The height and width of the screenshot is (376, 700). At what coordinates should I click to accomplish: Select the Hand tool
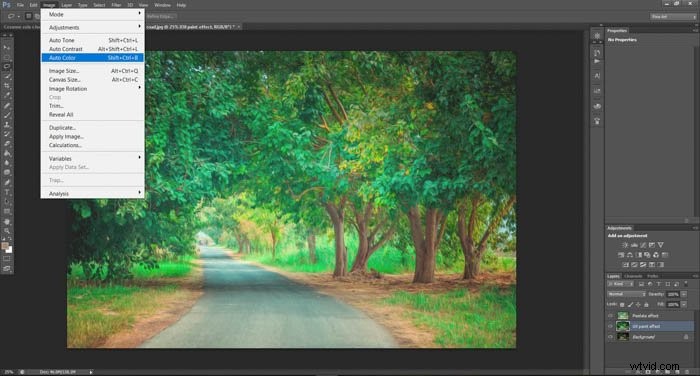click(7, 221)
